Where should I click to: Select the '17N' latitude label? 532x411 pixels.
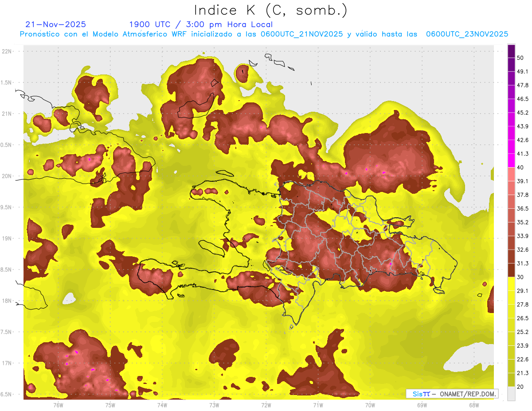pyautogui.click(x=7, y=363)
